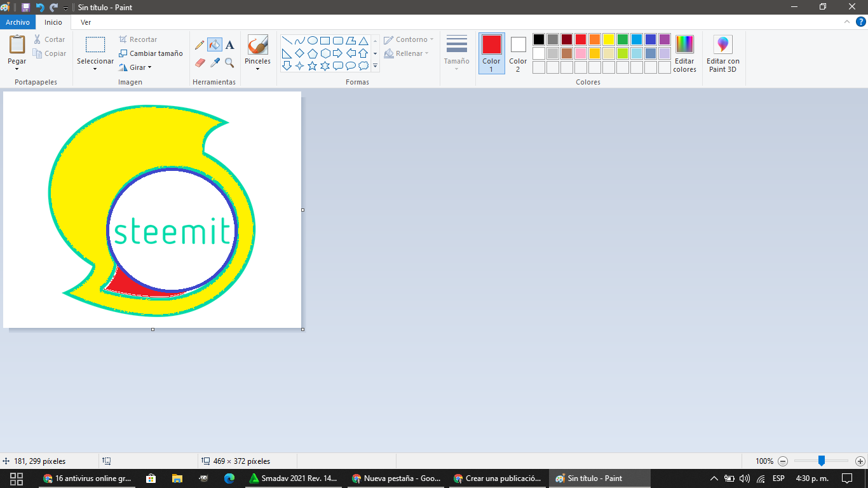Choose the oval shape

click(x=312, y=40)
